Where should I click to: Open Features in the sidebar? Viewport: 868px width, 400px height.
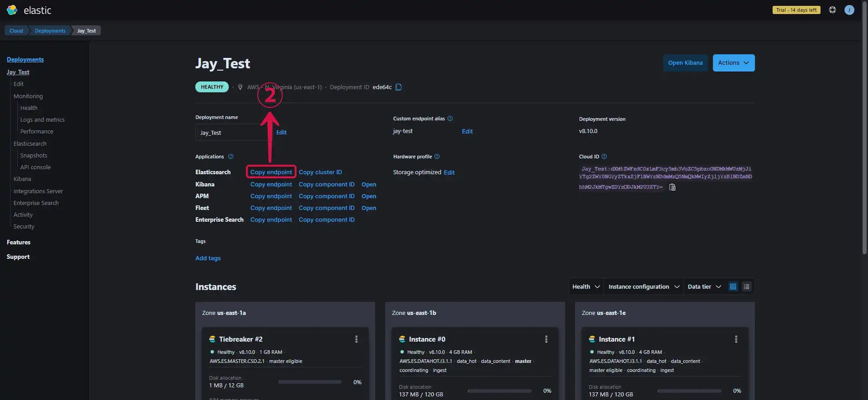pos(19,243)
